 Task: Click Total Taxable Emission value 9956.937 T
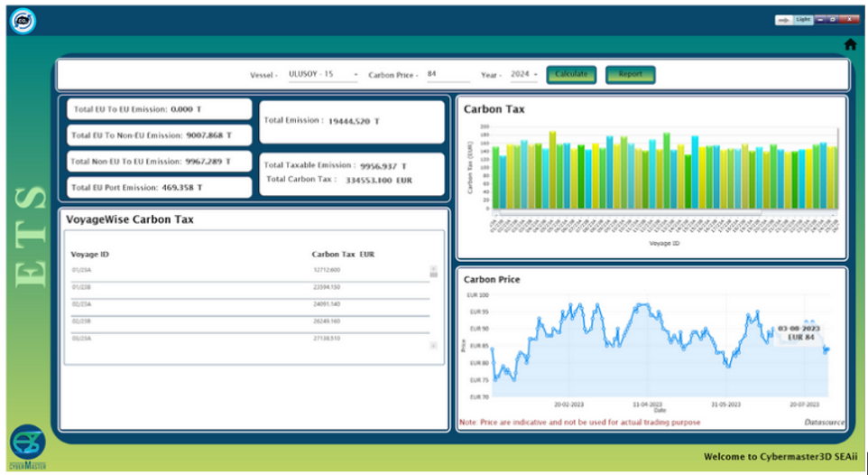tap(383, 166)
